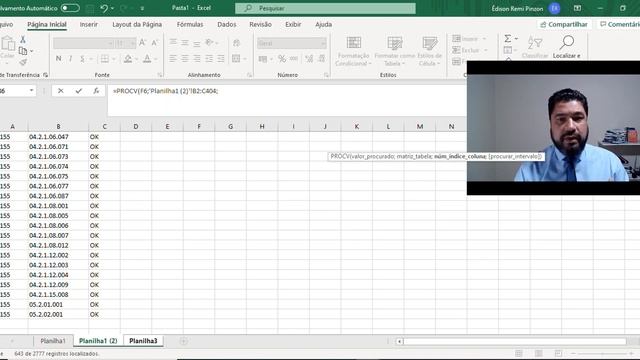Open the Font Color dropdown arrow
The width and height of the screenshot is (640, 360).
(x=156, y=59)
